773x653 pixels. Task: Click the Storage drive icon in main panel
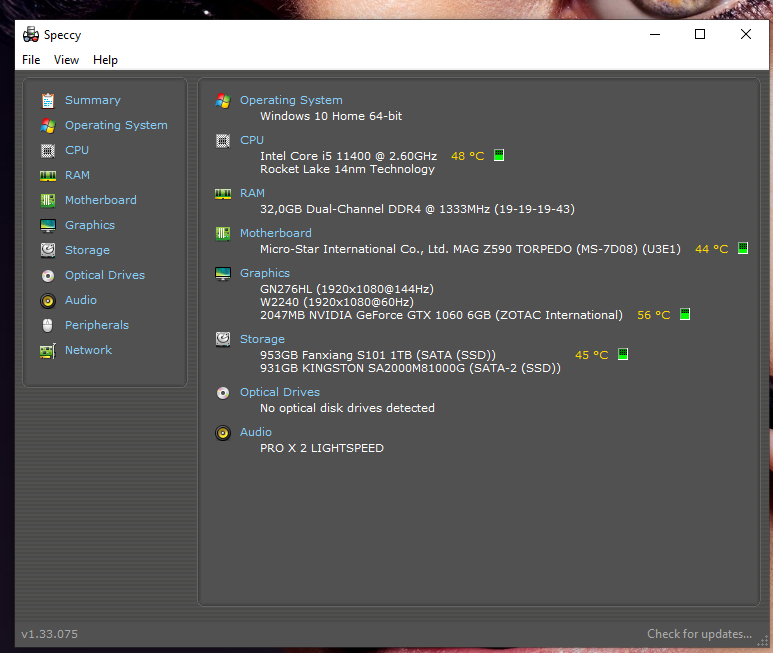223,339
